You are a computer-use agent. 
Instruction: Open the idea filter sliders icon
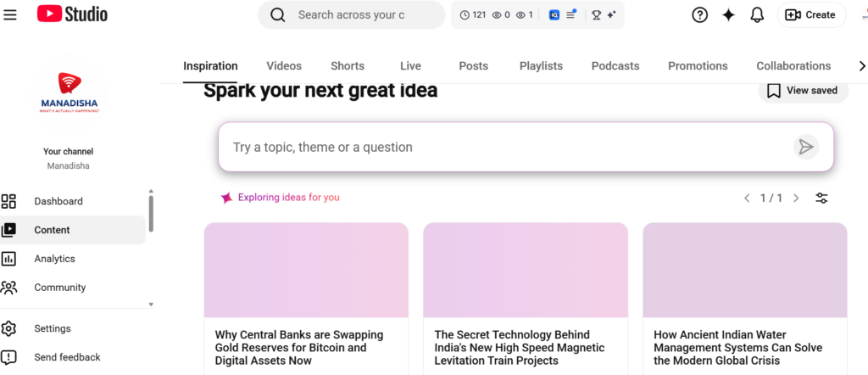click(822, 199)
